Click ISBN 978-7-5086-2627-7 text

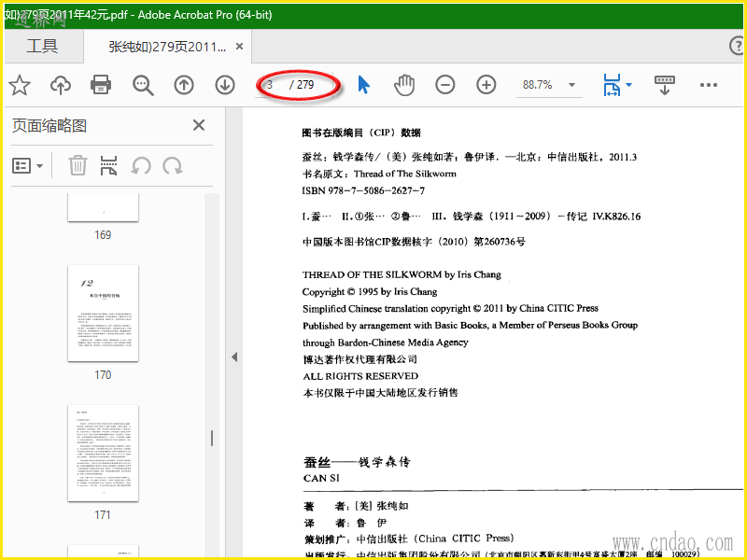click(x=363, y=190)
